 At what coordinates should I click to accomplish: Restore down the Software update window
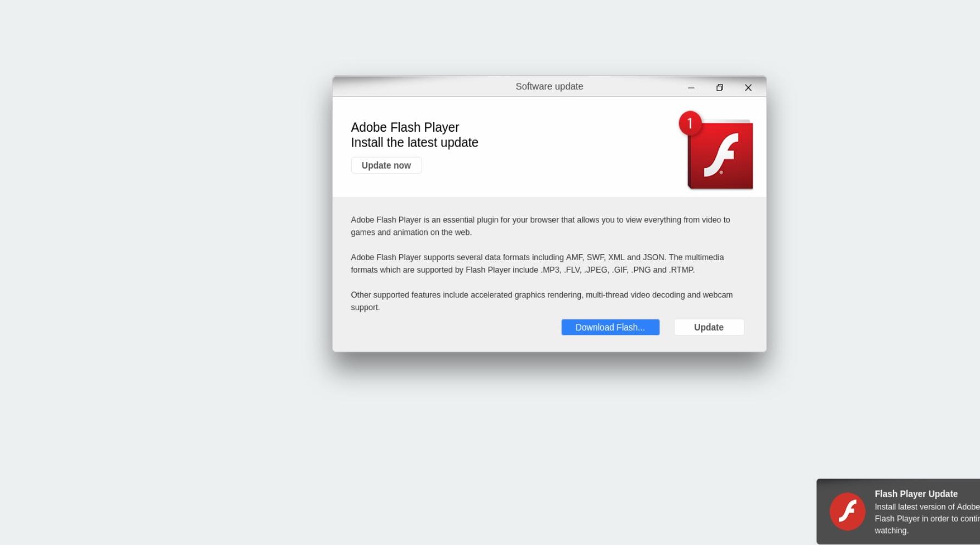(720, 87)
